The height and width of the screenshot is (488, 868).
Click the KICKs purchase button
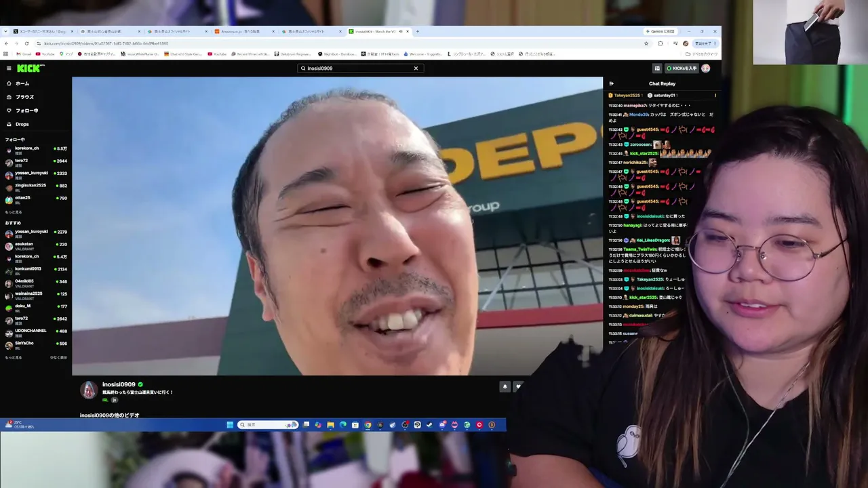[681, 68]
